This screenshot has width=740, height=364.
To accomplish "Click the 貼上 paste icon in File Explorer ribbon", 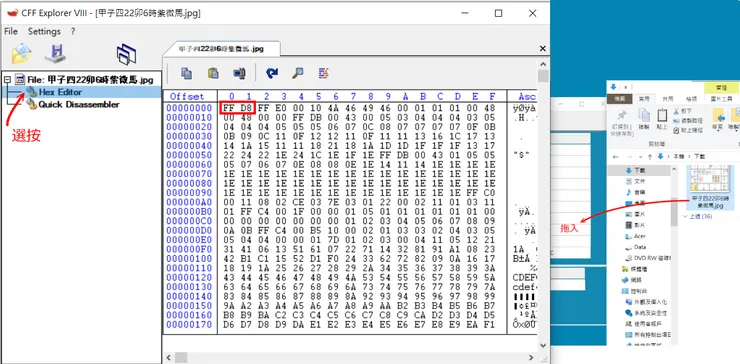I will tap(662, 116).
